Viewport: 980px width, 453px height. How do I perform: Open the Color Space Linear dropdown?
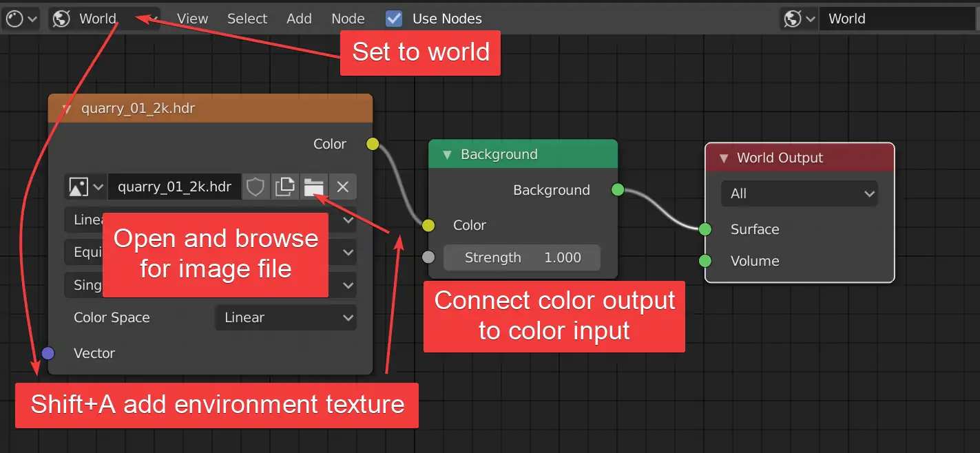point(286,317)
